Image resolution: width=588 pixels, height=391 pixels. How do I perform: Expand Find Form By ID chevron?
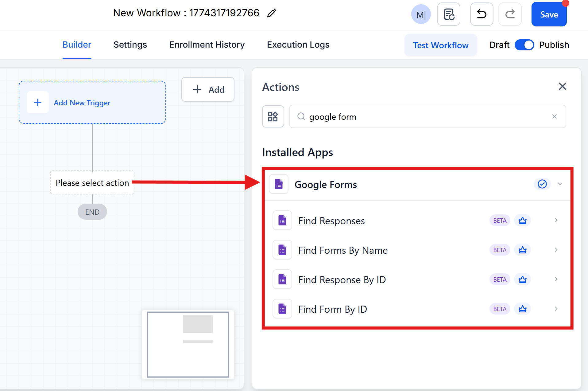[556, 309]
